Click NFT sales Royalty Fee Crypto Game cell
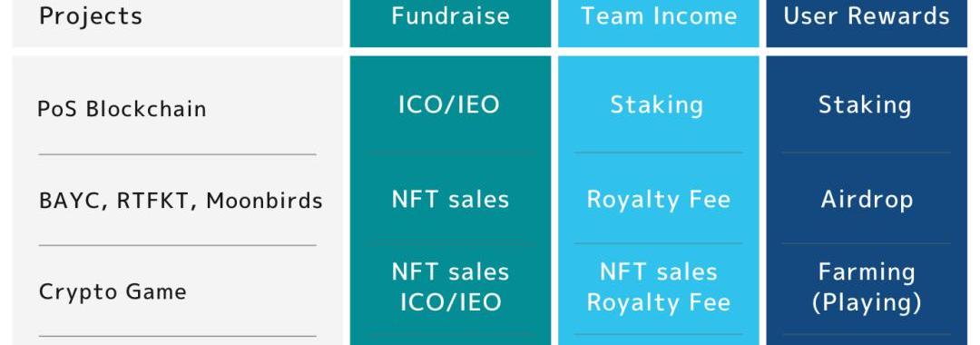The width and height of the screenshot is (980, 345). pos(659,287)
